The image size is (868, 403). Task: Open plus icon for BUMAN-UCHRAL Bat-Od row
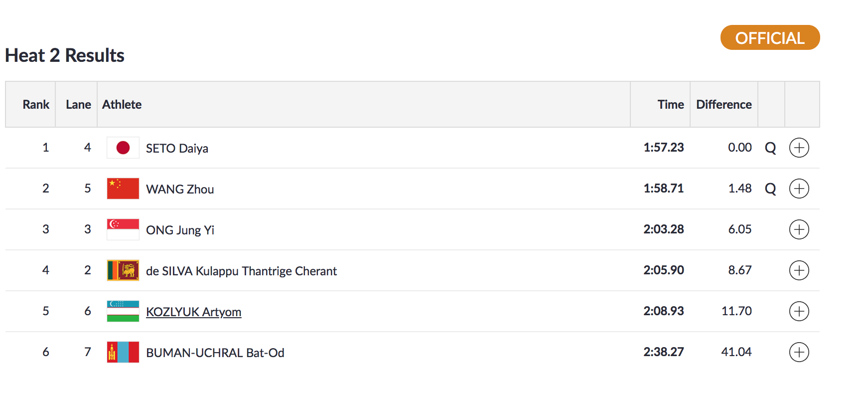[799, 352]
